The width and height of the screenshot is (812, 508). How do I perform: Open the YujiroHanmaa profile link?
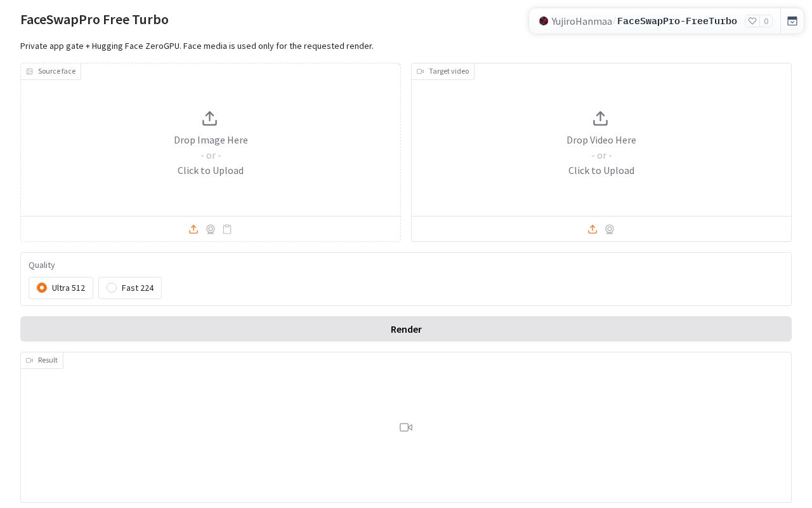(582, 22)
